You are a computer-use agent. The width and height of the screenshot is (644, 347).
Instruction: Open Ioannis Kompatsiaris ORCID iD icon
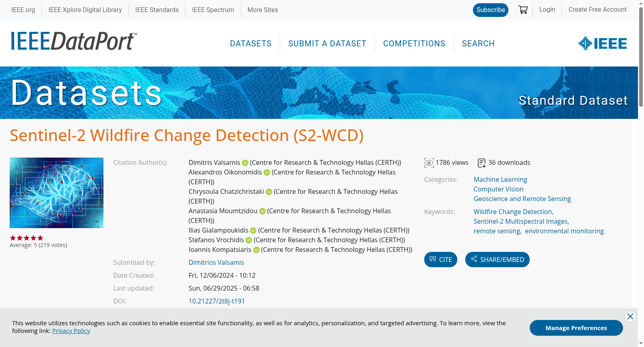(256, 250)
